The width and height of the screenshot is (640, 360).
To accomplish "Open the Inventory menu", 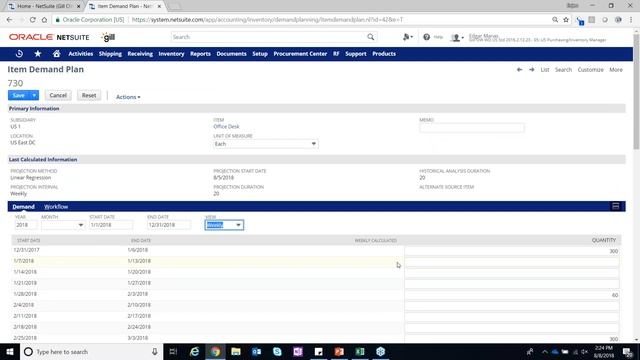I will (171, 54).
